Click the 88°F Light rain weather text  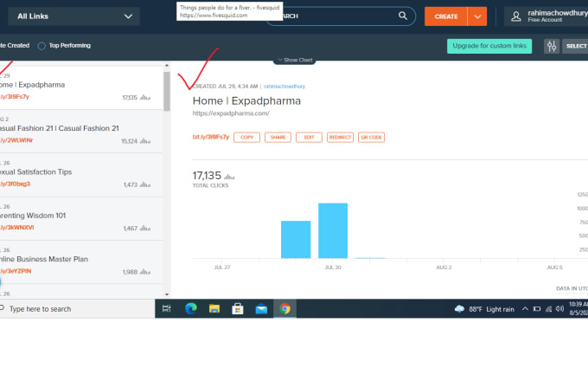(x=492, y=309)
